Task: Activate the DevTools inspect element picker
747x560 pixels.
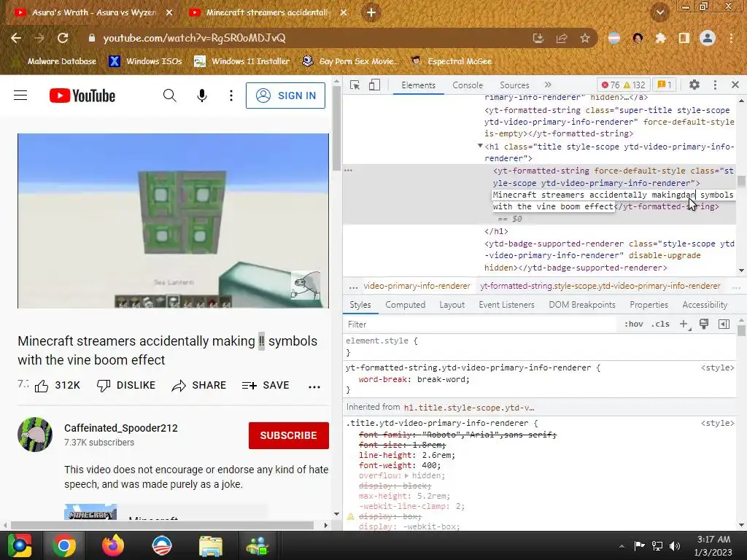Action: point(355,85)
